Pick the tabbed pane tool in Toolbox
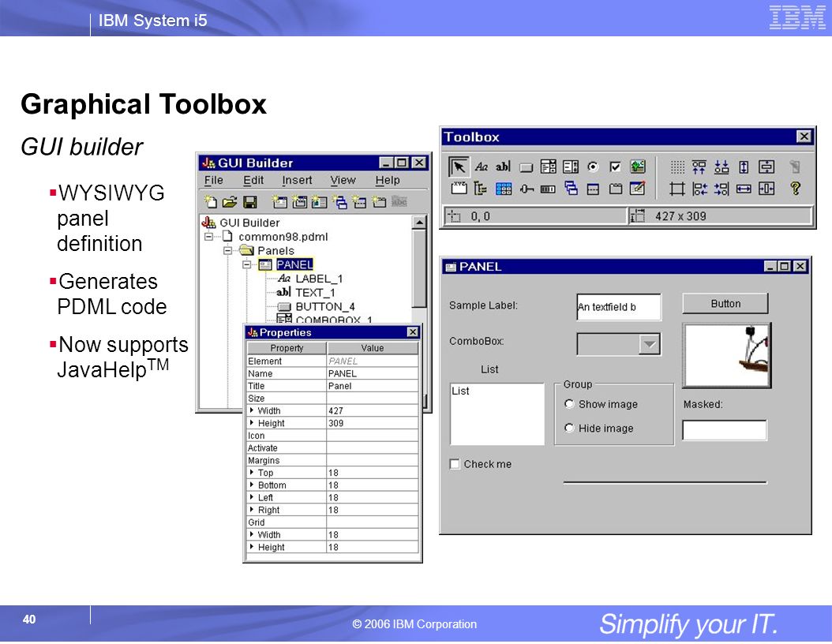The height and width of the screenshot is (644, 832). [x=615, y=189]
